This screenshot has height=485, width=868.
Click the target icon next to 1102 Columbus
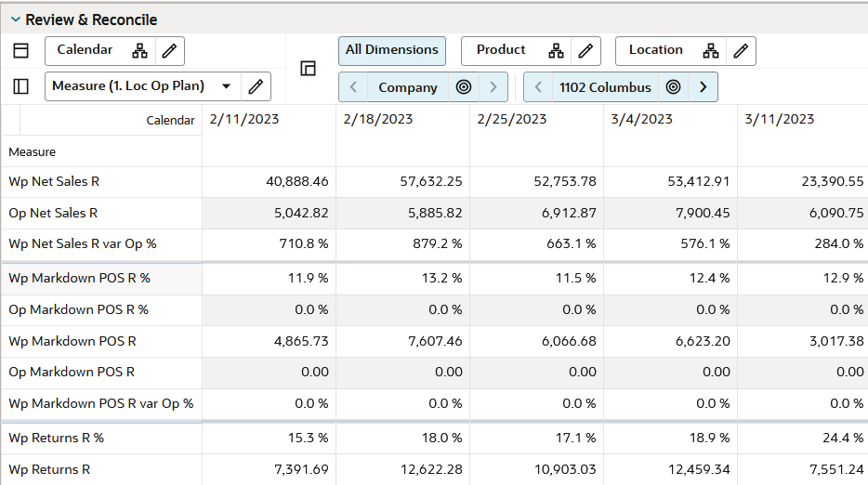pyautogui.click(x=673, y=87)
